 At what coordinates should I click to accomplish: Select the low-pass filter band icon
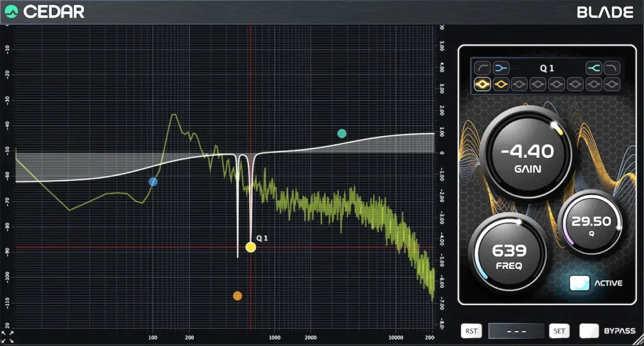tap(612, 68)
